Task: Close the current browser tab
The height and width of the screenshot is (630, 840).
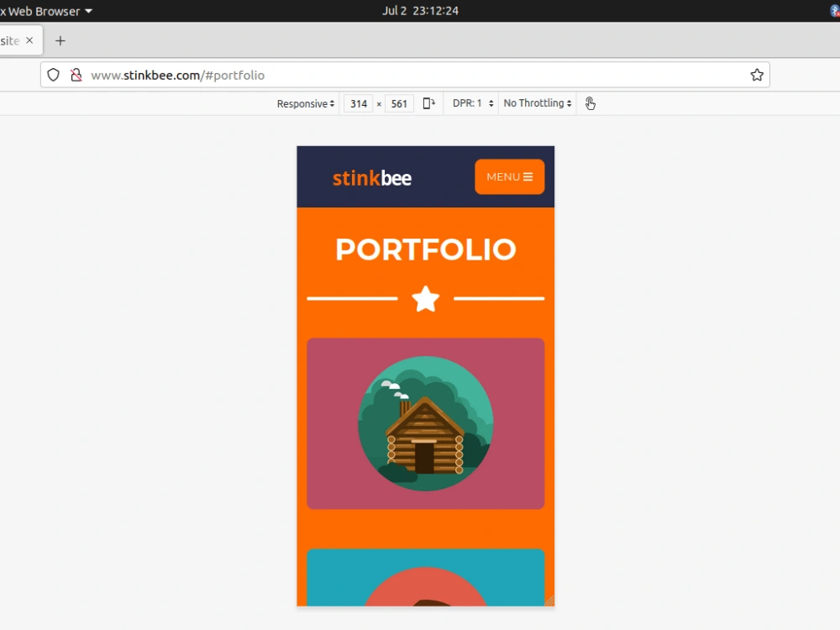Action: point(29,40)
